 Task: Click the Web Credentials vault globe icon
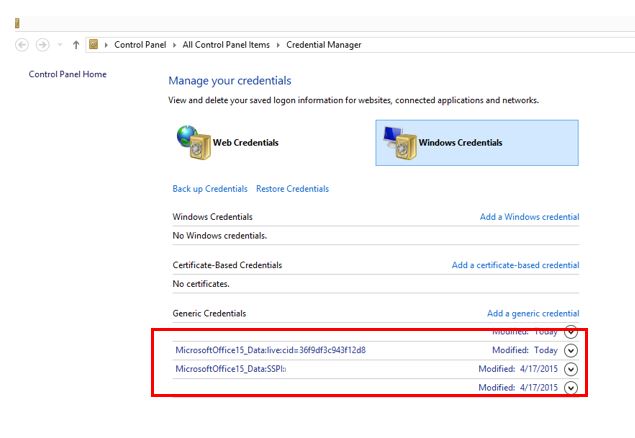(x=194, y=142)
